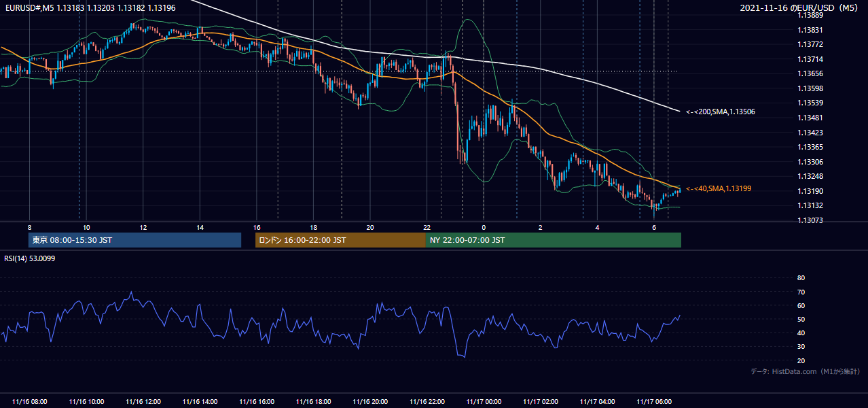Click price axis label 1.13539
The image size is (868, 408).
(810, 103)
